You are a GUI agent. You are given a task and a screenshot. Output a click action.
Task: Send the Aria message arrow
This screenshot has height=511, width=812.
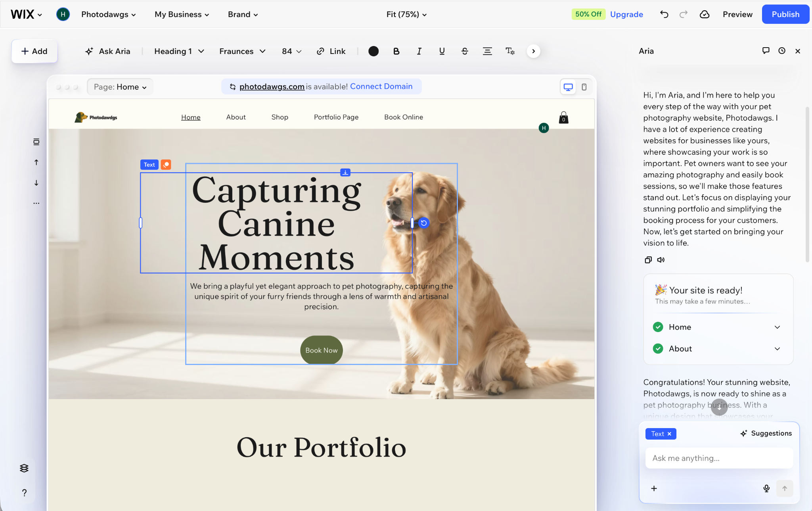(785, 488)
